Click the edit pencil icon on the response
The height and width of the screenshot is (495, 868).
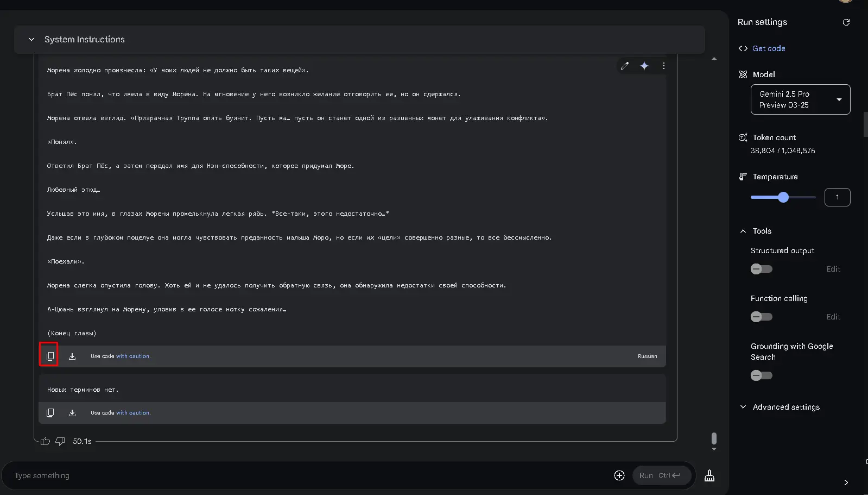coord(625,66)
